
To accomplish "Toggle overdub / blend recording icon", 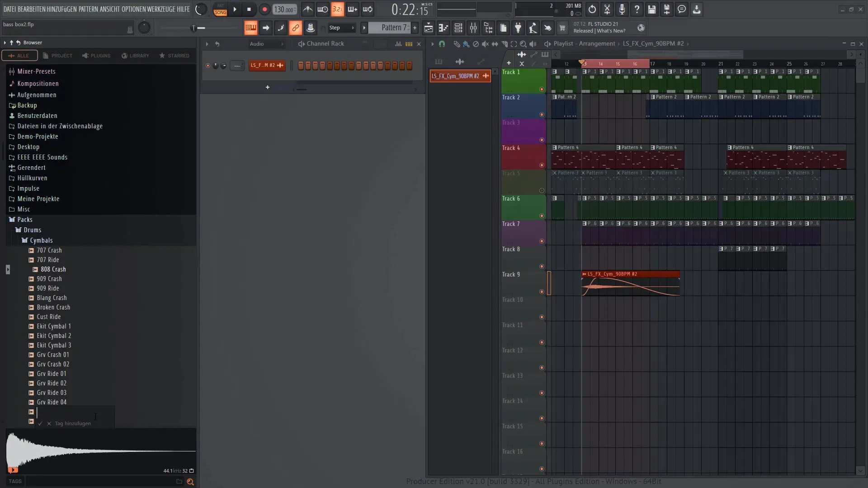I will click(x=352, y=9).
